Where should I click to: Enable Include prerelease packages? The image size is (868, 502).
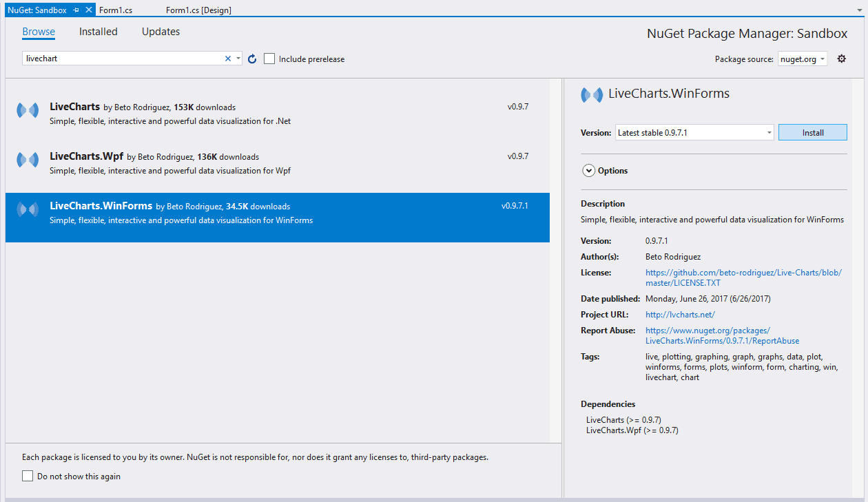coord(269,59)
